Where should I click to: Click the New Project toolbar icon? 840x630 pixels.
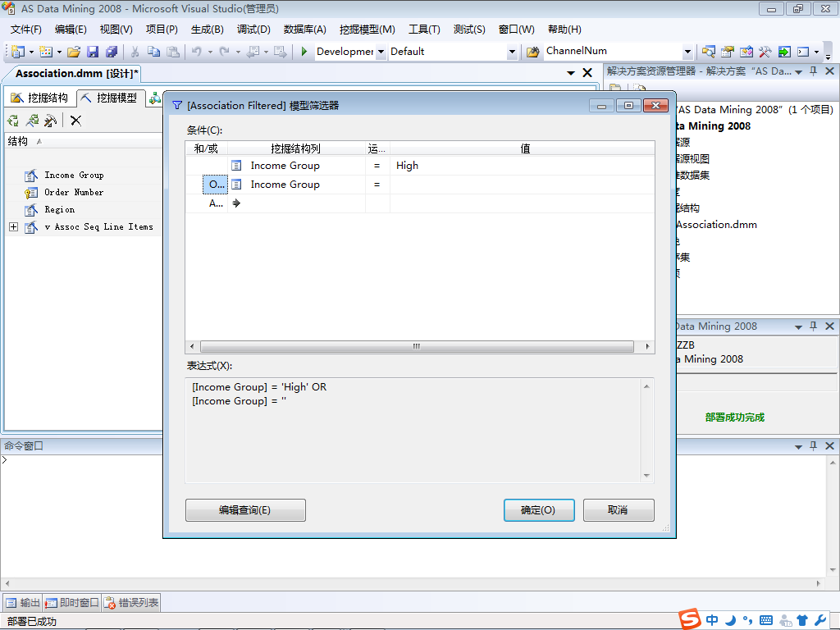(18, 52)
